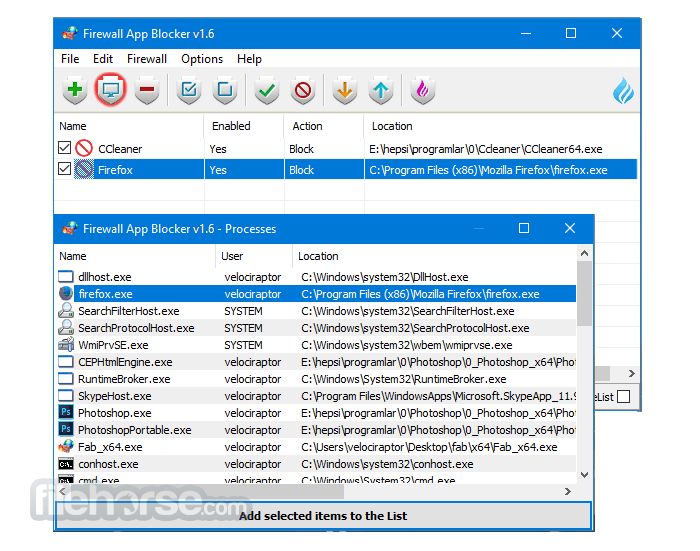The image size is (700, 551).
Task: Sort rules by Action column header
Action: click(x=324, y=126)
